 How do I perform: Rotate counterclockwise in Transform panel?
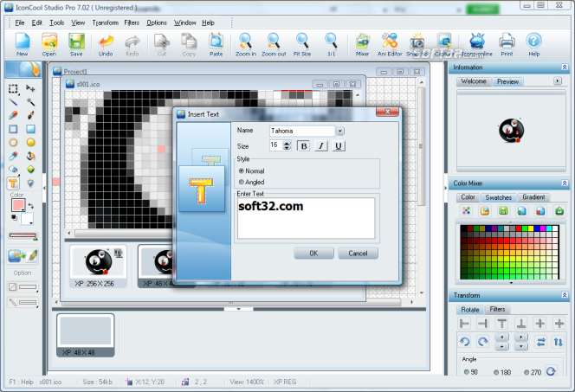click(465, 342)
